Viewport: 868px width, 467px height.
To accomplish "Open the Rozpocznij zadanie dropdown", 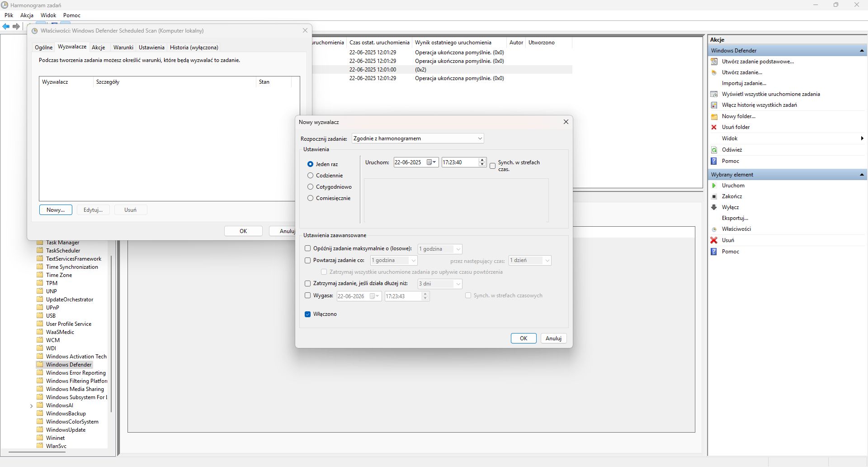I will (x=418, y=138).
